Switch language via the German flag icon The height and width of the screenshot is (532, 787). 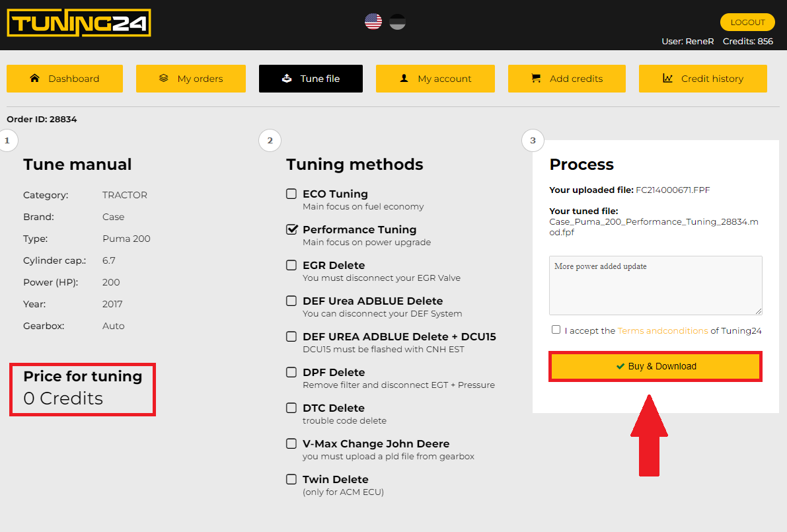click(x=397, y=22)
